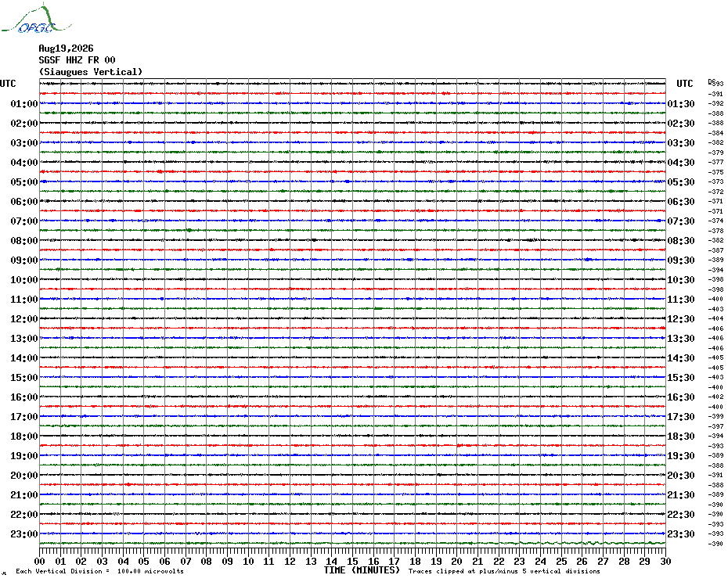Click the -404 offset value

click(716, 318)
